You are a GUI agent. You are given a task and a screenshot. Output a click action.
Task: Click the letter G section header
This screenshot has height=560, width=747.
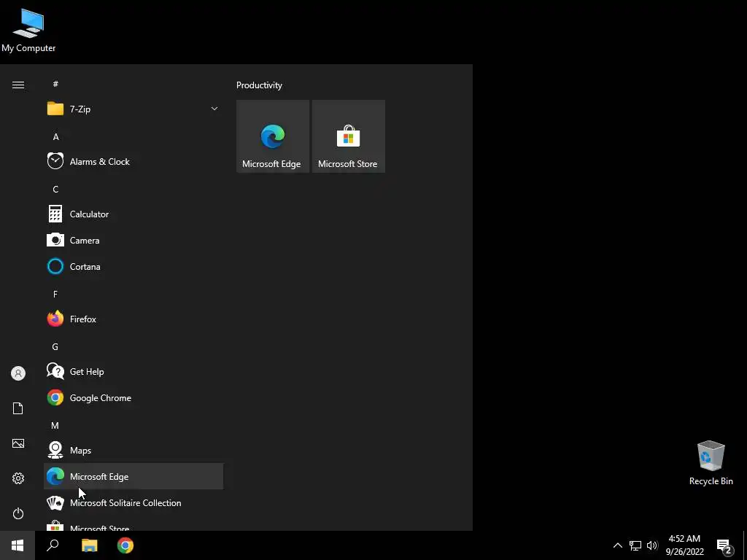(55, 346)
